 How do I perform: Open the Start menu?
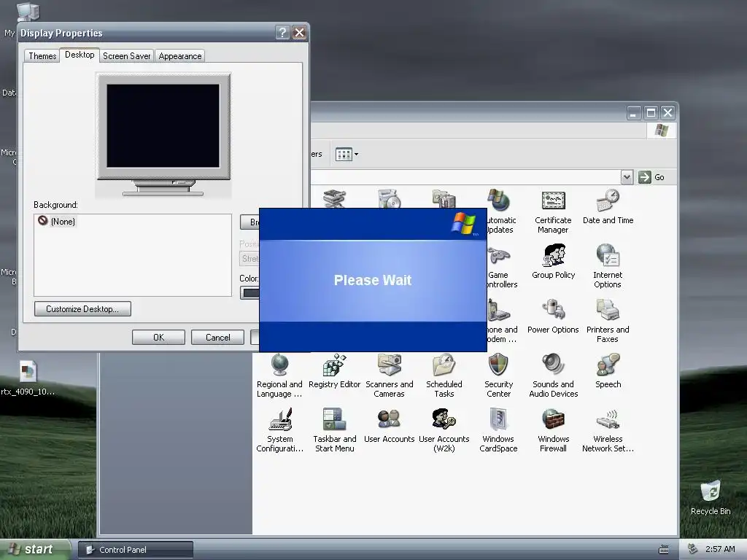34,550
